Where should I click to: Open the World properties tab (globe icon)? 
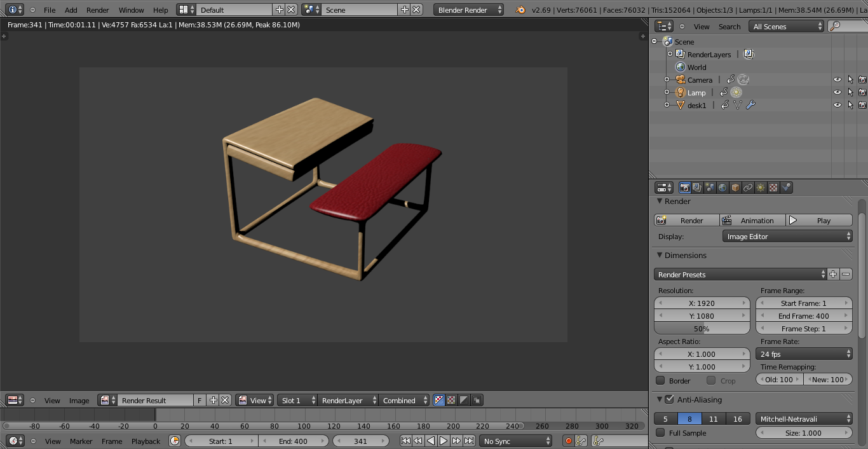coord(722,188)
